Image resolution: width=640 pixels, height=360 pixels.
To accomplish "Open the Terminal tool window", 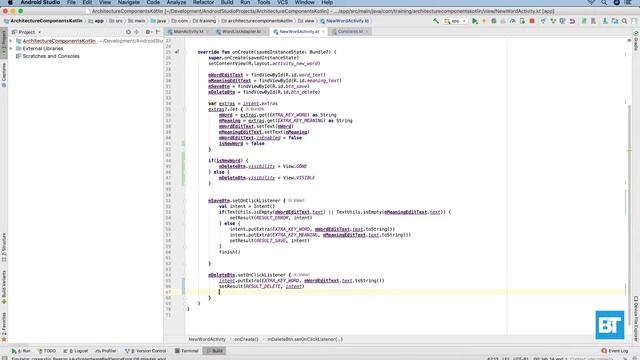I will pyautogui.click(x=187, y=351).
